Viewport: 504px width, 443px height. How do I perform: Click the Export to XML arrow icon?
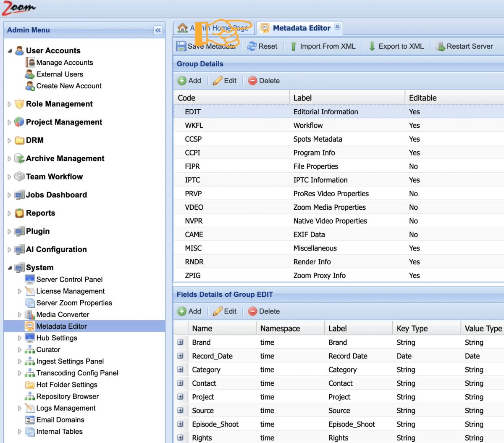pos(372,46)
